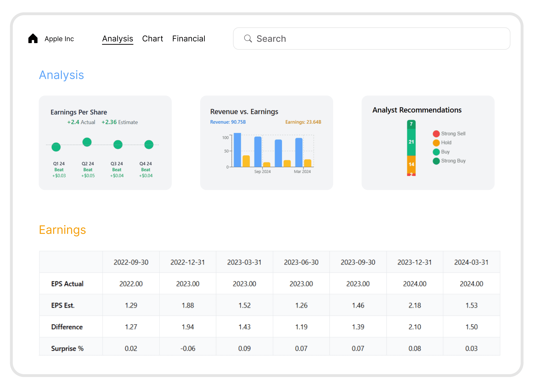Click EPS Est. value 1.29
Viewport: 533px width, 392px height.
pos(131,305)
